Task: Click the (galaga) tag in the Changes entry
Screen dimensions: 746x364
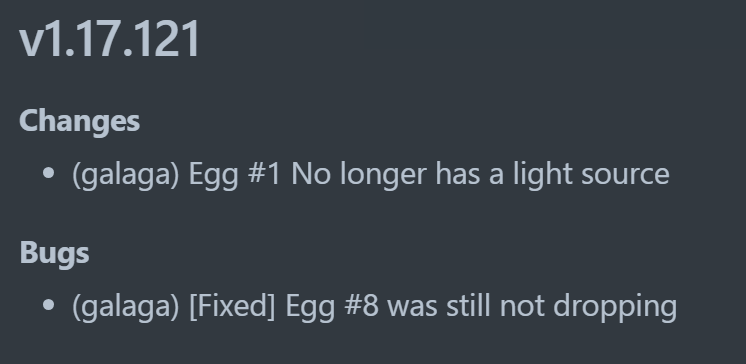Action: point(126,174)
